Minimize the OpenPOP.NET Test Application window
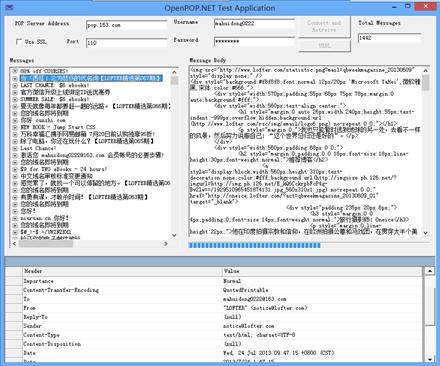440x366 pixels. coord(395,6)
